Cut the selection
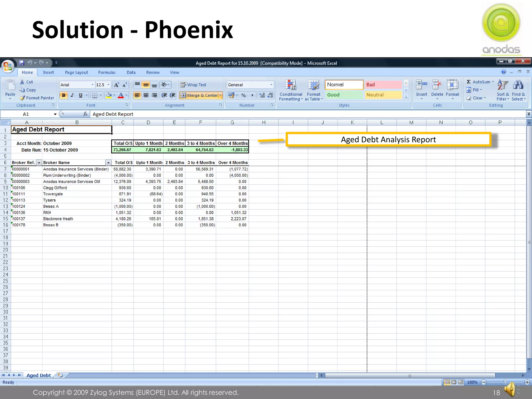 (x=26, y=82)
